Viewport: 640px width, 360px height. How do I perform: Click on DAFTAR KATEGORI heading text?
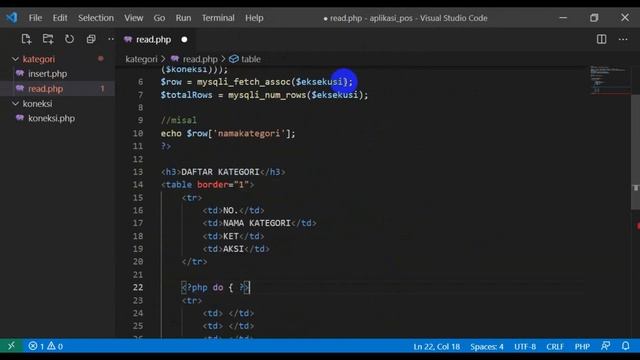click(220, 172)
